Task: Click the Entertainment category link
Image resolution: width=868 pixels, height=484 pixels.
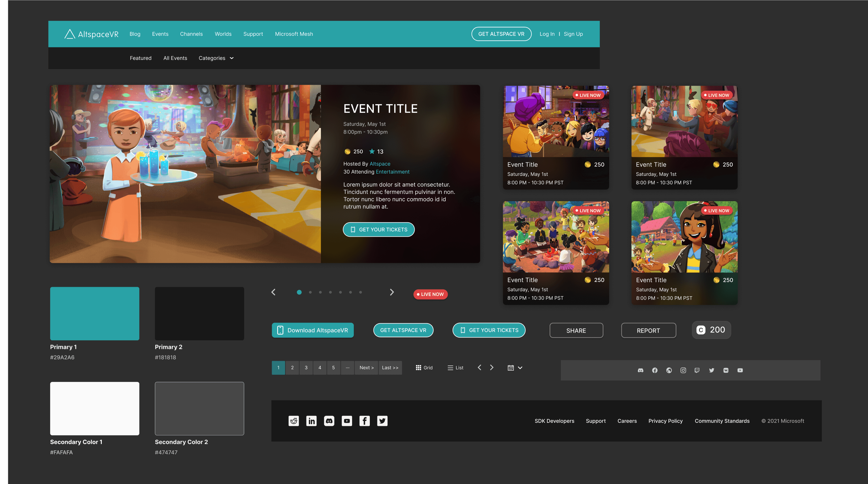Action: (x=392, y=172)
